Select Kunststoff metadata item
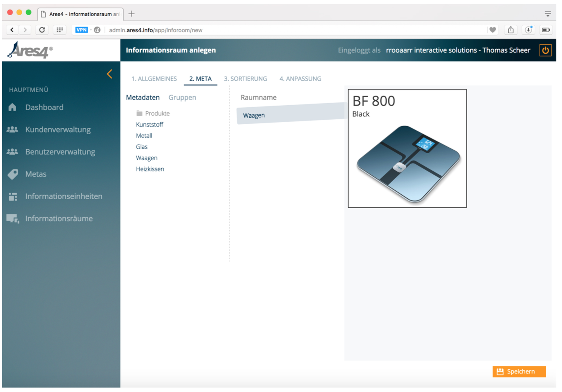 click(x=150, y=125)
